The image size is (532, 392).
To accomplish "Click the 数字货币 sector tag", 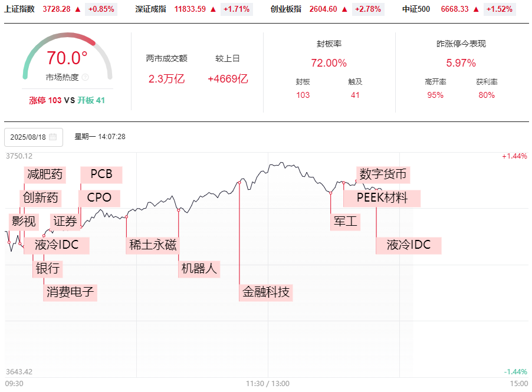I will pyautogui.click(x=383, y=174).
